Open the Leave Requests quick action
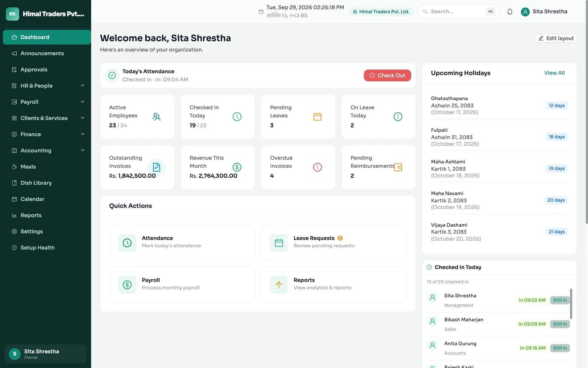The width and height of the screenshot is (588, 368). 334,243
